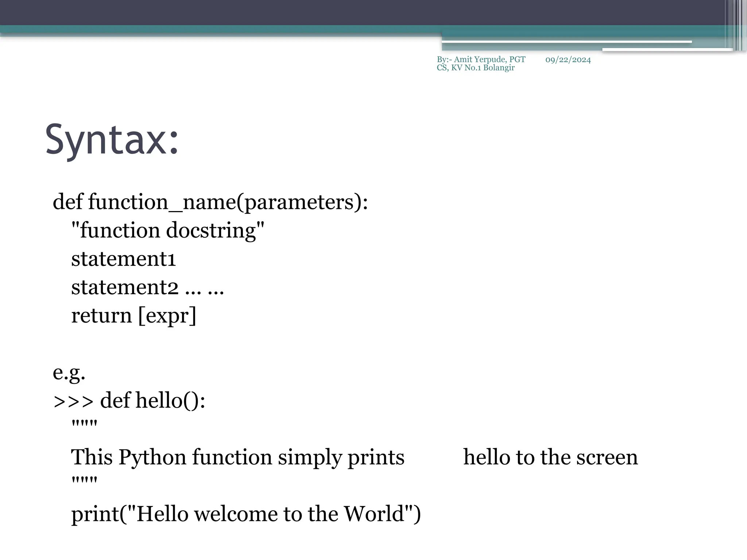Screen dimensions: 747x560
Task: Click the "def function_name(parameters):" line
Action: [x=210, y=202]
